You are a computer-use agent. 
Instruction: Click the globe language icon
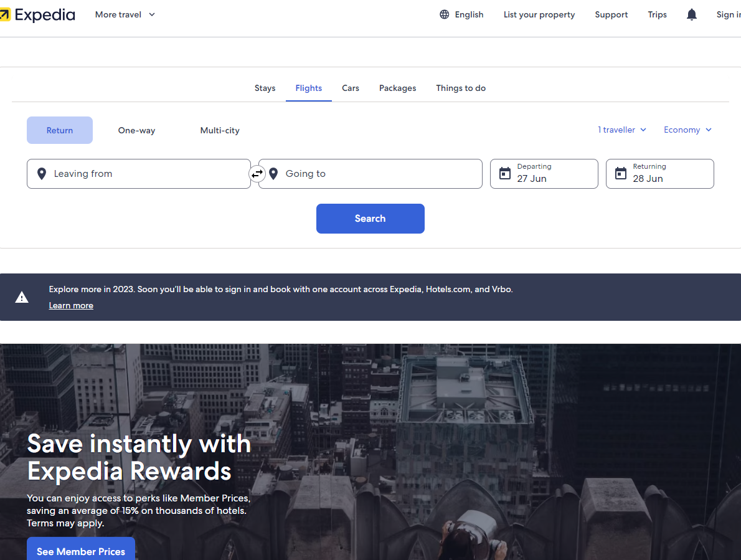tap(444, 14)
